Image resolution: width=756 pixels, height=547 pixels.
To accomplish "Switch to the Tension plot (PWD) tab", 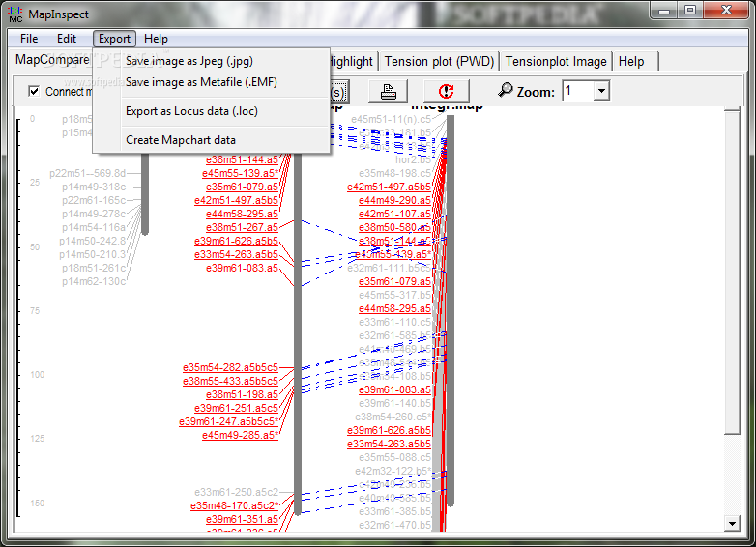I will [439, 62].
